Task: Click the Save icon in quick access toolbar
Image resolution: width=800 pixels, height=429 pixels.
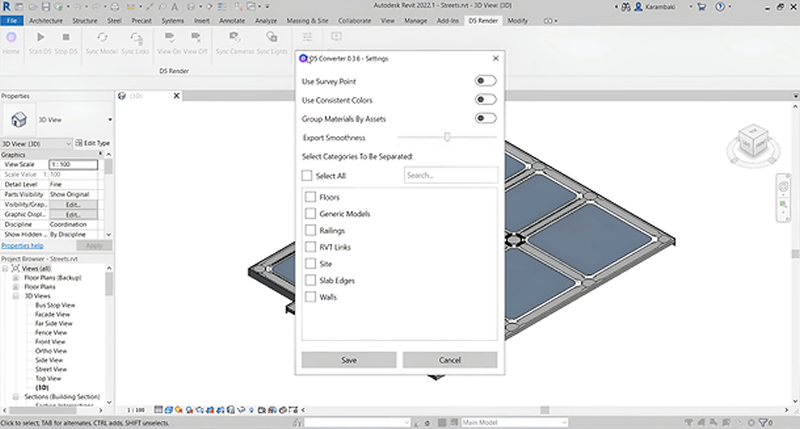Action: tap(45, 7)
